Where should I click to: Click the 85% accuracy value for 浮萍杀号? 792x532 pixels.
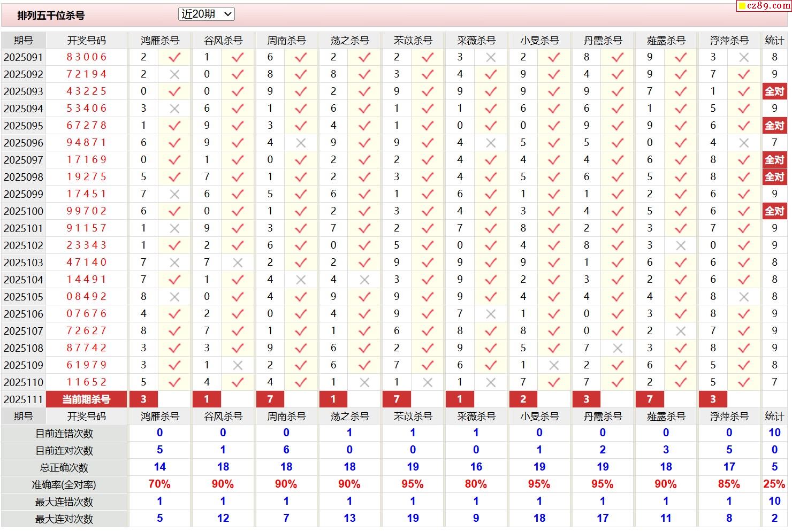tap(729, 484)
